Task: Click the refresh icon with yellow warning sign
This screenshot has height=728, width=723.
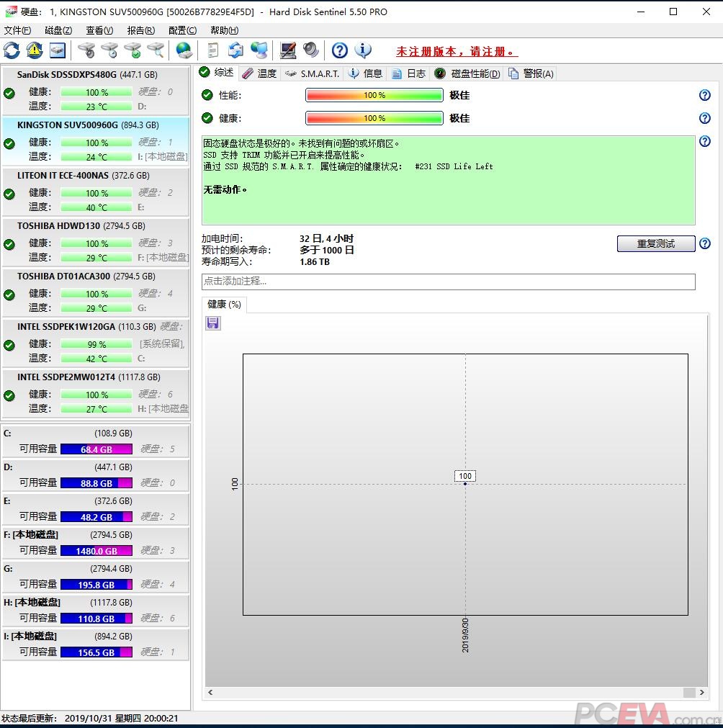Action: pyautogui.click(x=35, y=50)
